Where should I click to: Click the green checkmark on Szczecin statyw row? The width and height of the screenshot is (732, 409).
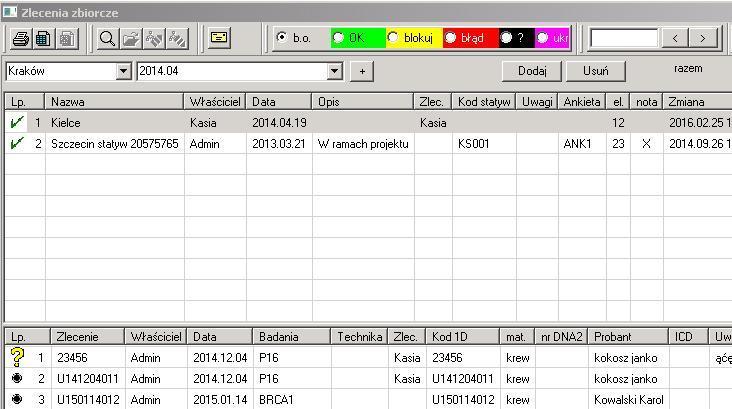(x=17, y=143)
